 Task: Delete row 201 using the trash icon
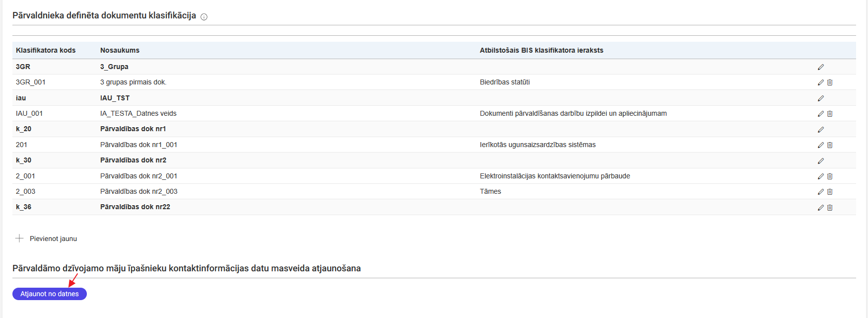pos(830,145)
